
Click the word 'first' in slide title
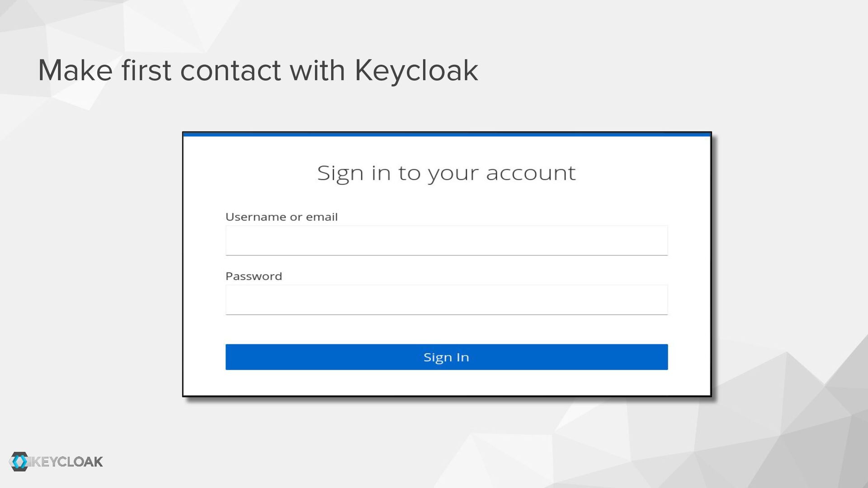[x=146, y=70]
